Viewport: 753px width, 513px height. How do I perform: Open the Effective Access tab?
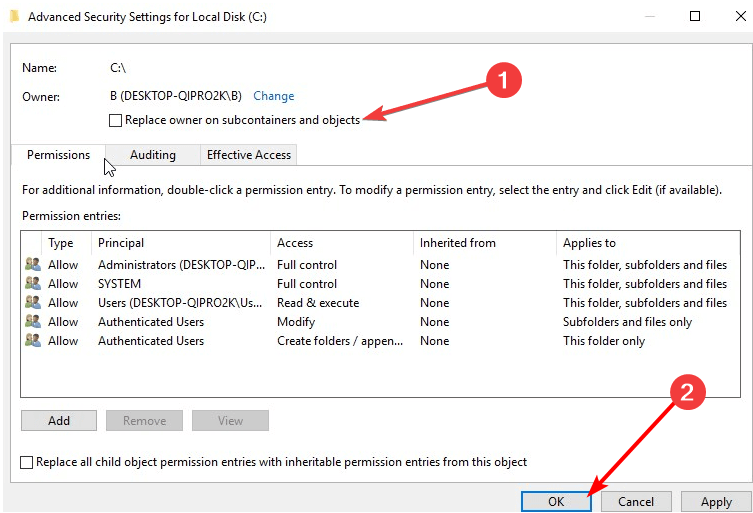click(x=249, y=155)
